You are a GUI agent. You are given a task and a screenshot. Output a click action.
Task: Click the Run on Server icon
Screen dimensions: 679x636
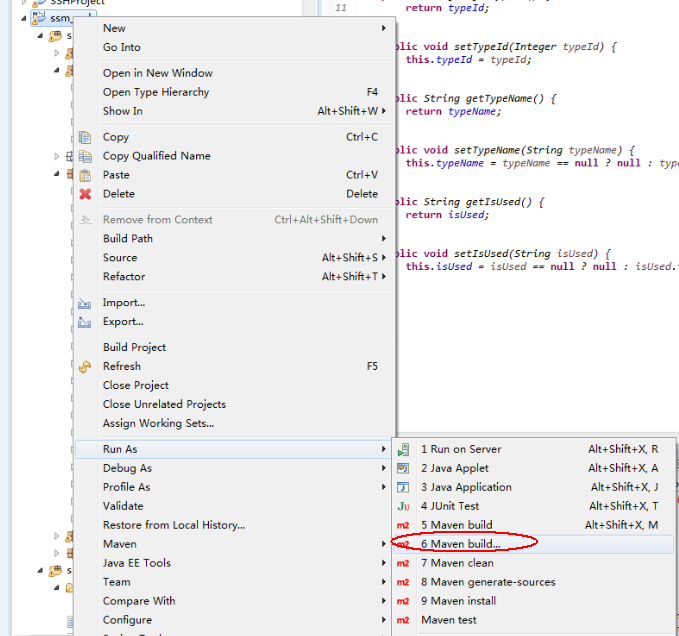403,450
